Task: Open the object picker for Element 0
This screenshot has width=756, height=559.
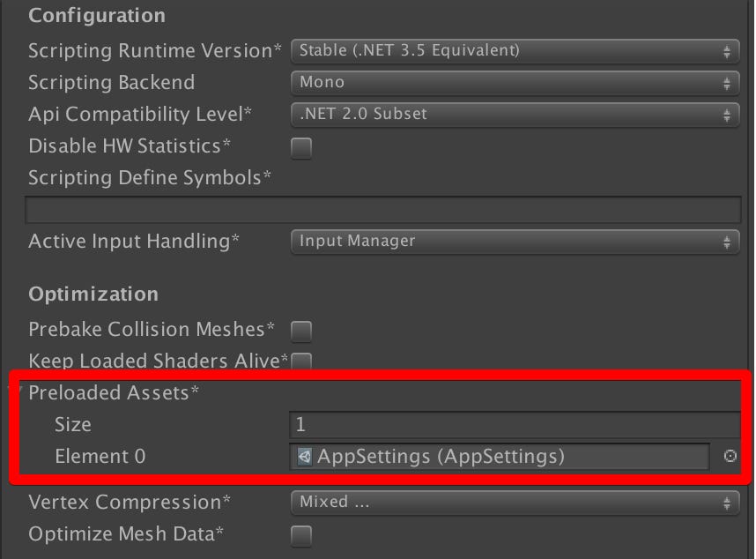Action: (729, 456)
